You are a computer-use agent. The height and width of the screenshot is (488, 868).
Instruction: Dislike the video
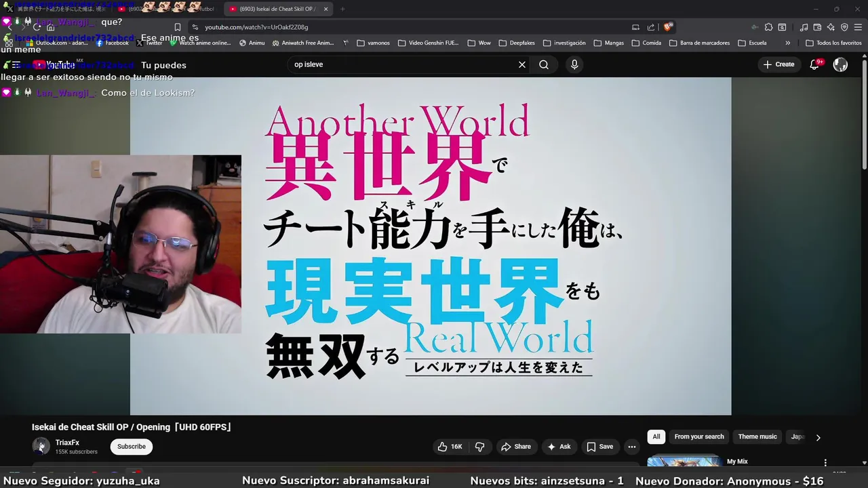480,447
